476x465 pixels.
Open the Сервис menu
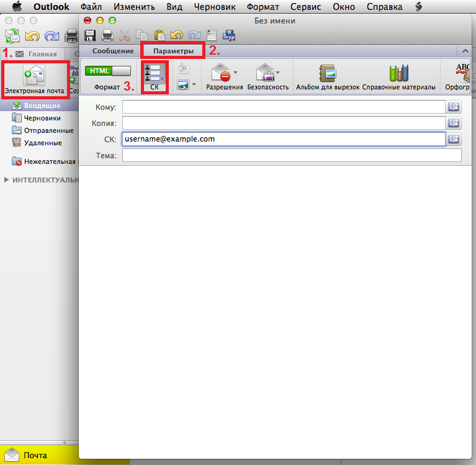[x=305, y=7]
